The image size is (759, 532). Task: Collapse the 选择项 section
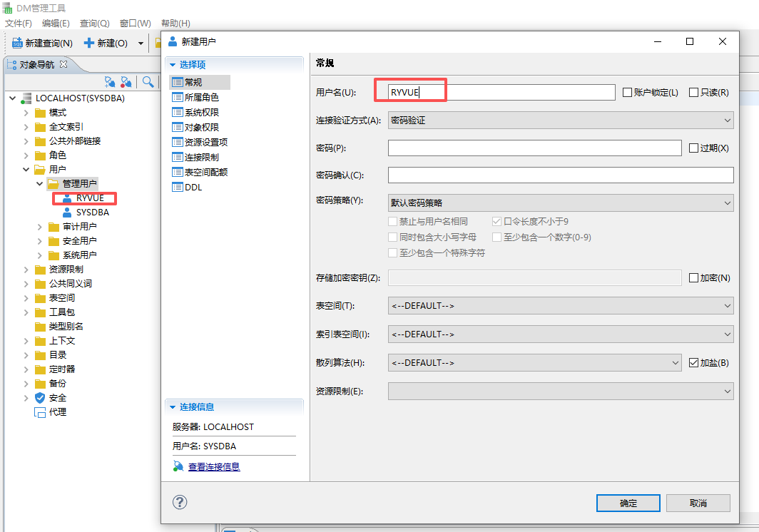173,65
